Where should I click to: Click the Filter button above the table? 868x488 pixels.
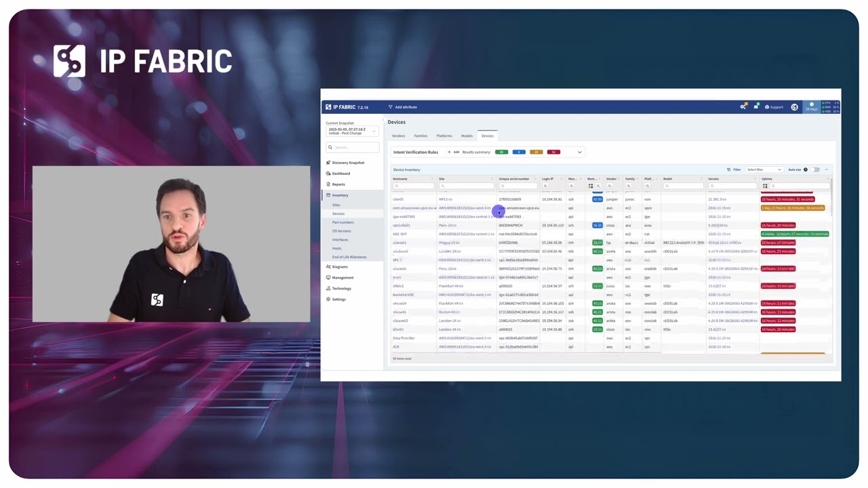(734, 169)
